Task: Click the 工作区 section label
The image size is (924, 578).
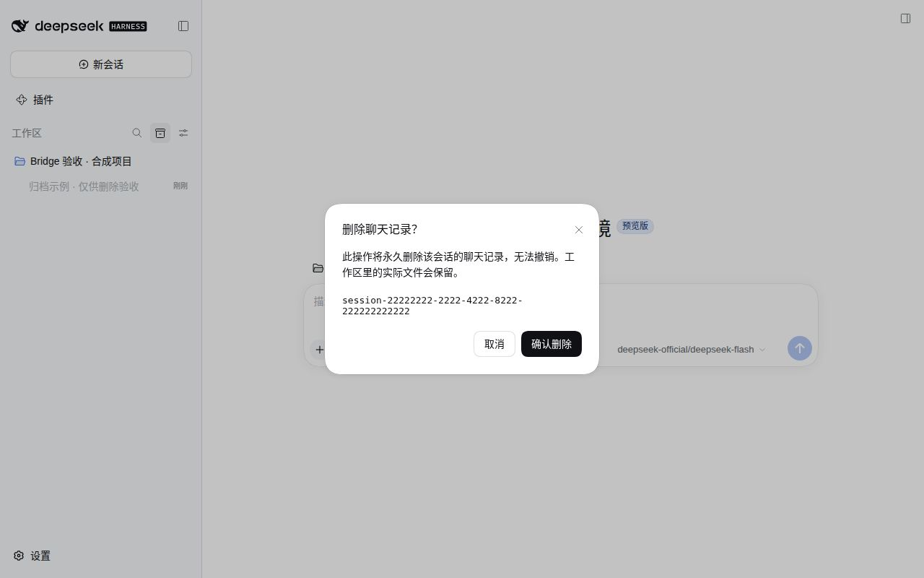Action: click(27, 133)
